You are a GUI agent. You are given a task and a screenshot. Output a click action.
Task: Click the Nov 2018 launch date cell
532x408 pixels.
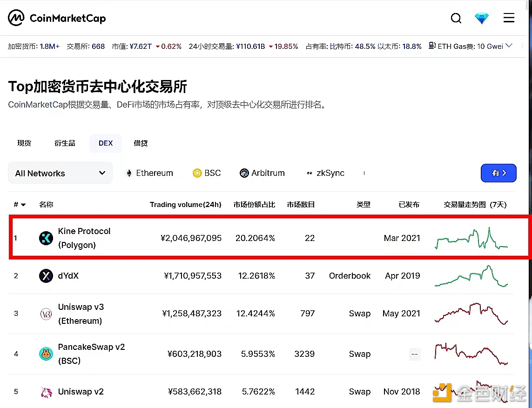402,392
